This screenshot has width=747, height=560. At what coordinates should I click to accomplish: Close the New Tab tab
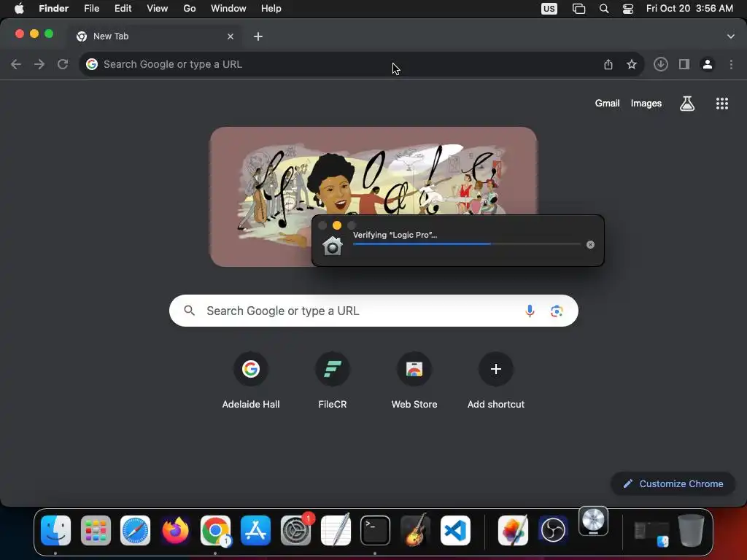[x=231, y=36]
